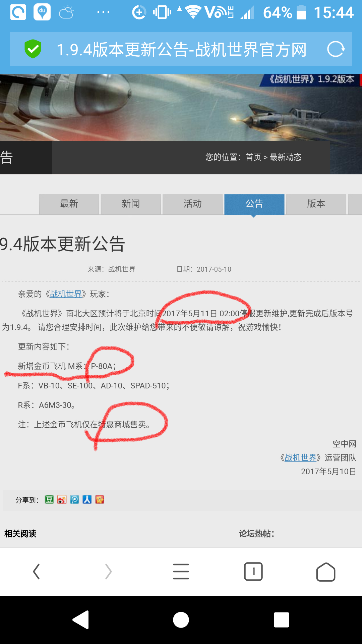Screen dimensions: 362x644
Task: Share to Qzone star icon
Action: coord(100,500)
